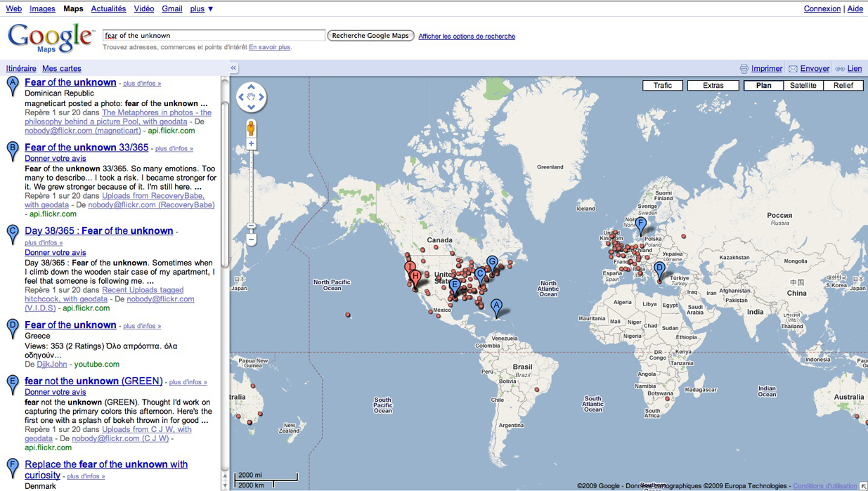Pan the map down with the arrow control
The width and height of the screenshot is (868, 491).
252,107
